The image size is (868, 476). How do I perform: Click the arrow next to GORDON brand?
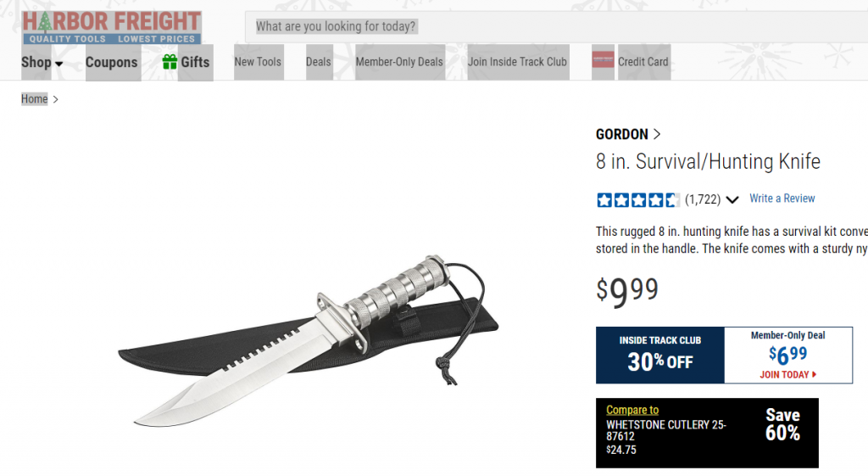pos(657,134)
